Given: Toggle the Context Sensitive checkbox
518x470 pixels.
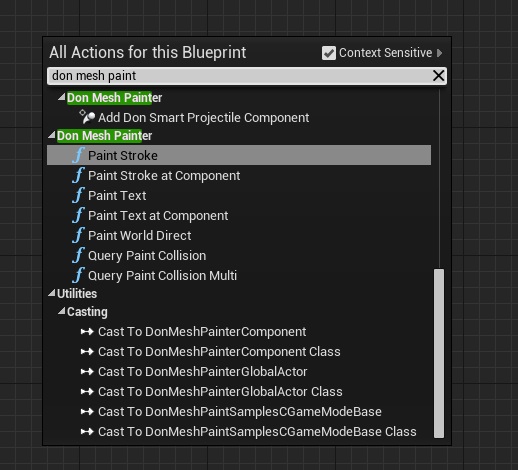Looking at the screenshot, I should (329, 53).
